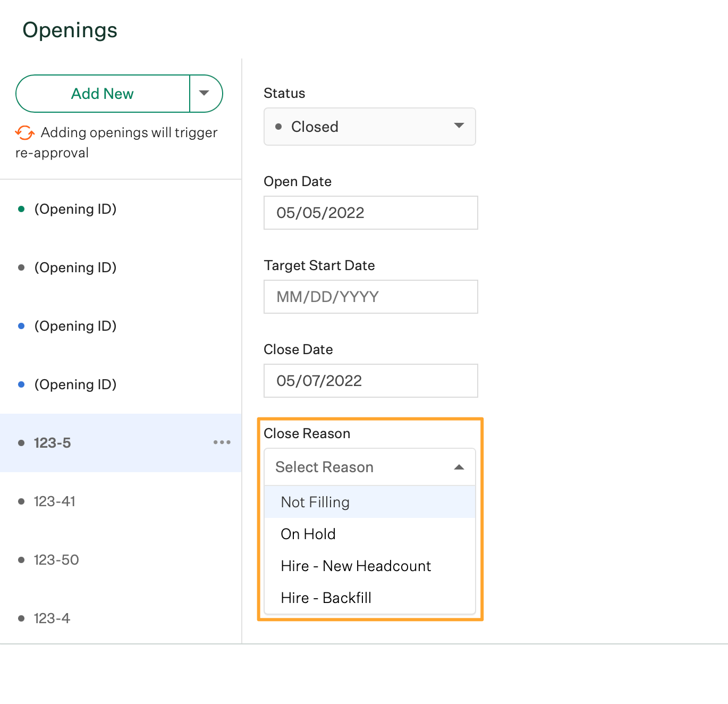Click the Target Start Date input field
The width and height of the screenshot is (728, 704).
(370, 297)
